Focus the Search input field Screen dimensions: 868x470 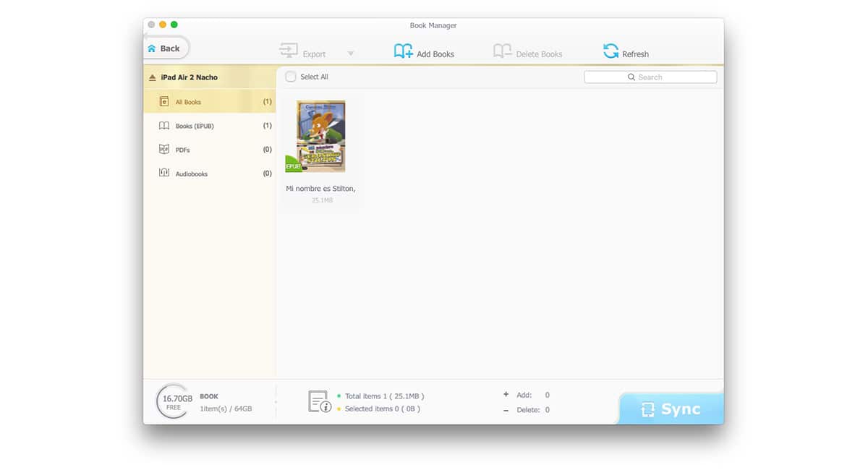pos(650,77)
